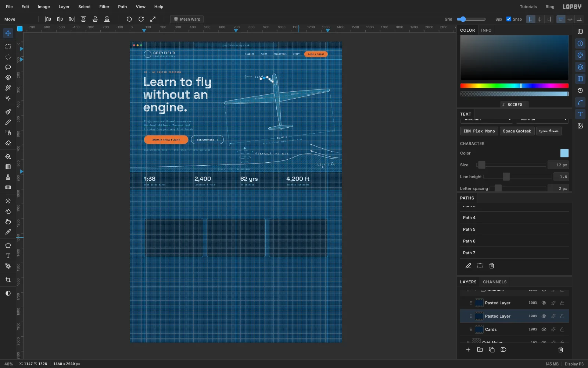Select the Pen tool
Image resolution: width=588 pixels, height=368 pixels.
(x=8, y=266)
